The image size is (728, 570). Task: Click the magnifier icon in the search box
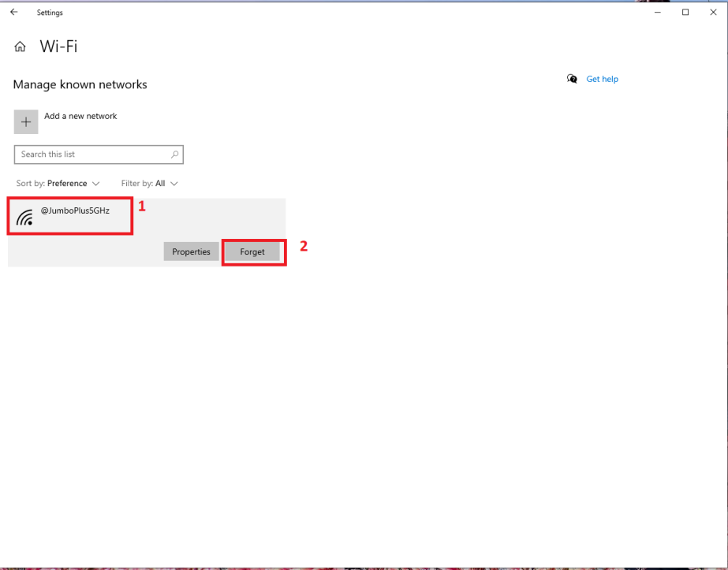pyautogui.click(x=174, y=155)
